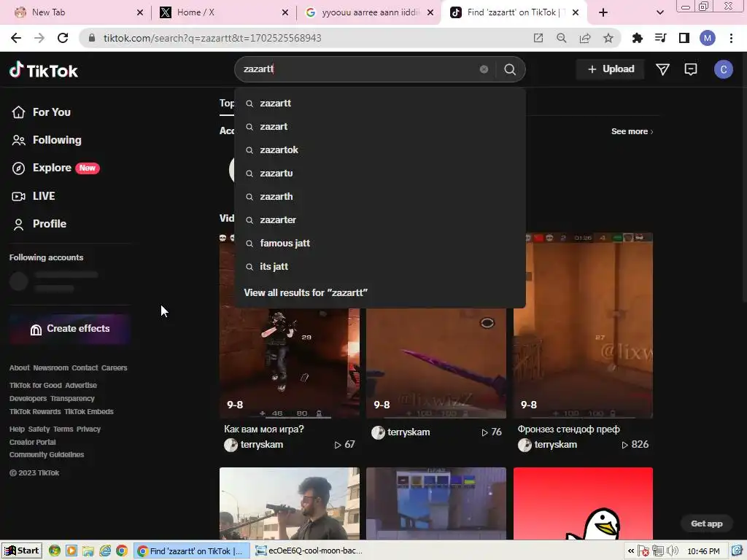Open the Community Guidelines link

tap(47, 455)
